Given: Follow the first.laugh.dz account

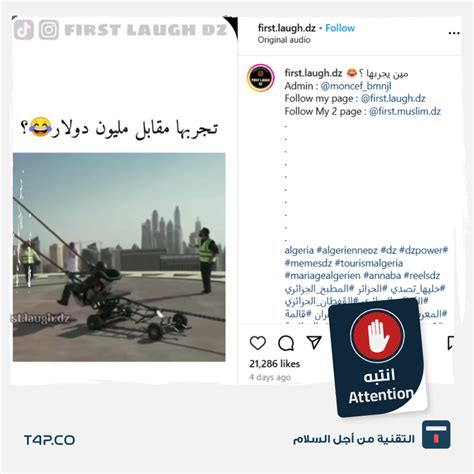Looking at the screenshot, I should (x=340, y=28).
